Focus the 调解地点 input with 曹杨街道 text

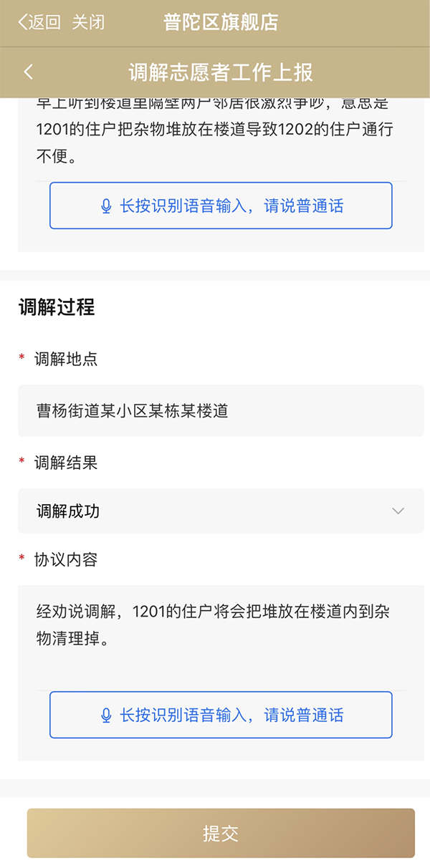coord(221,411)
